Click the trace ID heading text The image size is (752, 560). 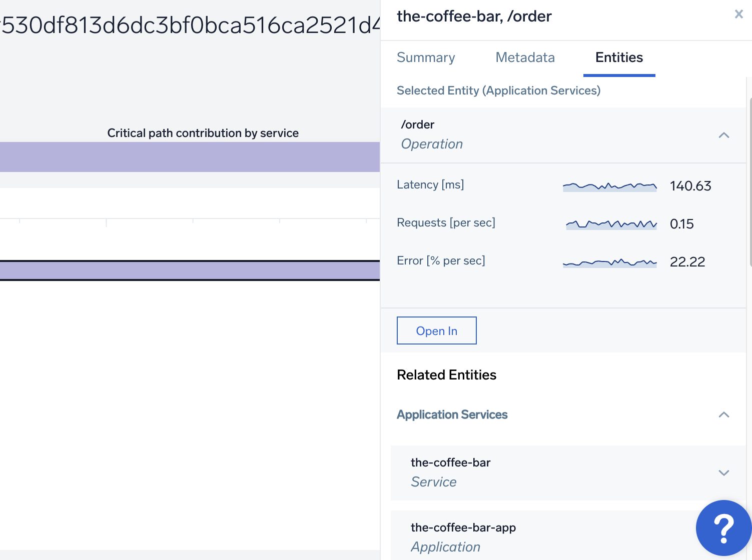pos(190,25)
